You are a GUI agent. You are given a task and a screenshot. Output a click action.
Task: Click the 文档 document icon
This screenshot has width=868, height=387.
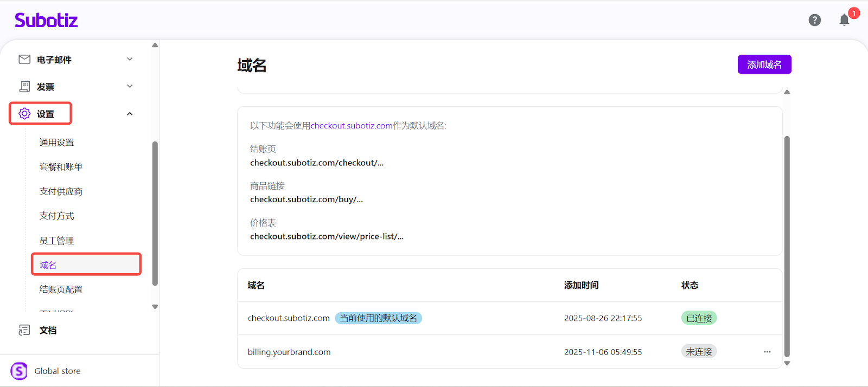click(x=24, y=330)
